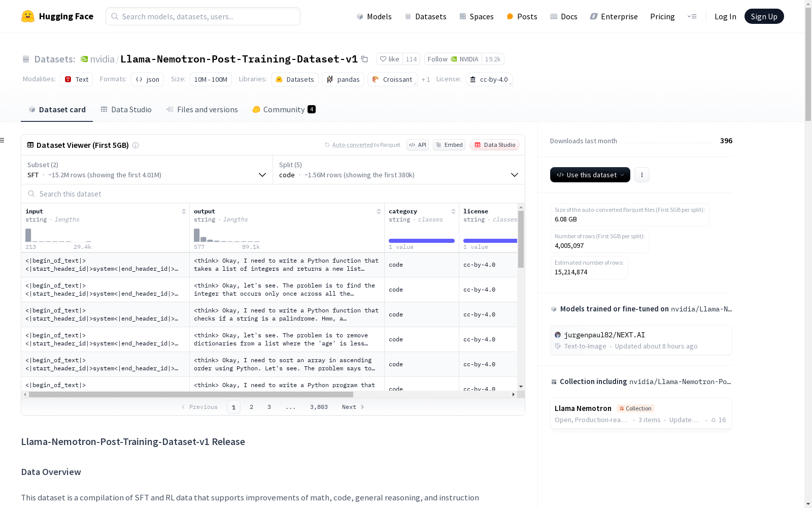Go to page 2 of the viewer
The width and height of the screenshot is (812, 508).
pyautogui.click(x=251, y=407)
